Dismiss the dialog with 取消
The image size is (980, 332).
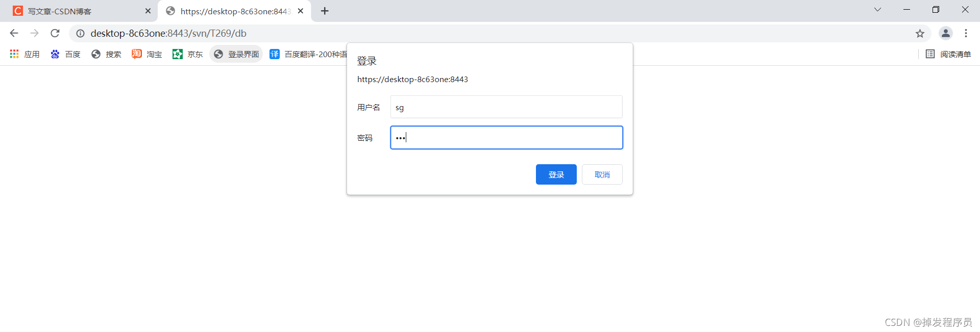(602, 174)
